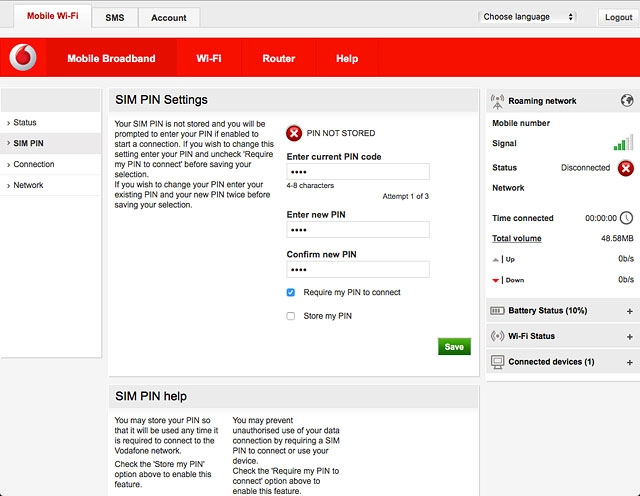
Task: Click the Enter current PIN code field
Action: [357, 171]
